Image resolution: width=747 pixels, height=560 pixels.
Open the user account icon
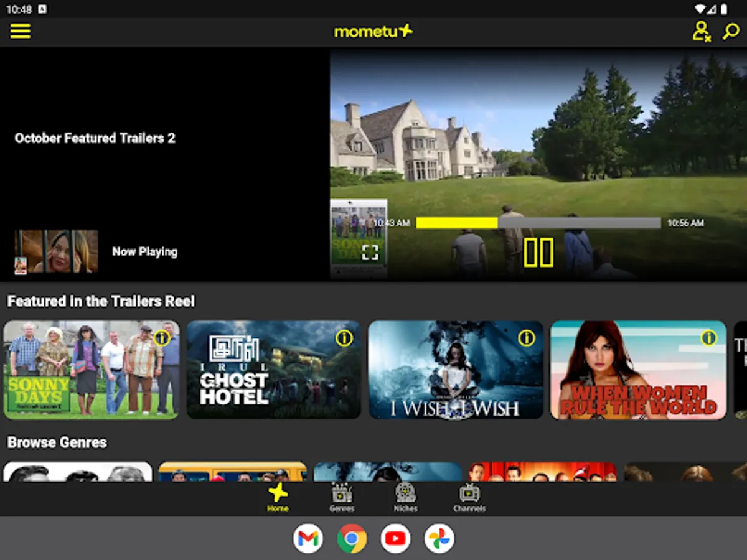pos(702,31)
